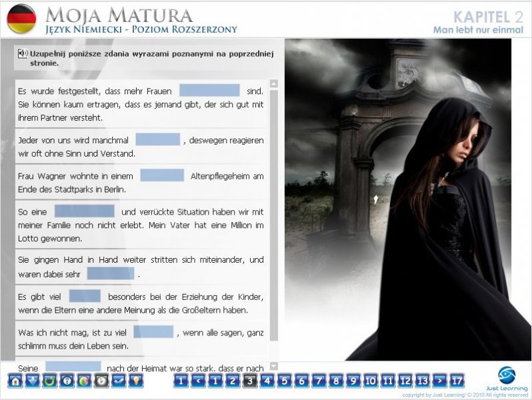Fill blank after 'waren dabei sehr'
Screen dimensions: 532x400
(x=111, y=273)
